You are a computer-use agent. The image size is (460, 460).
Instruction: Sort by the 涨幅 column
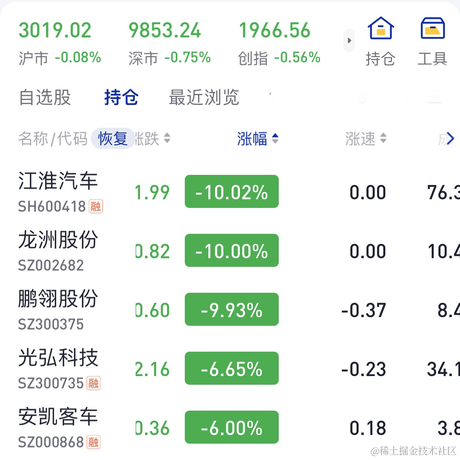(x=258, y=138)
